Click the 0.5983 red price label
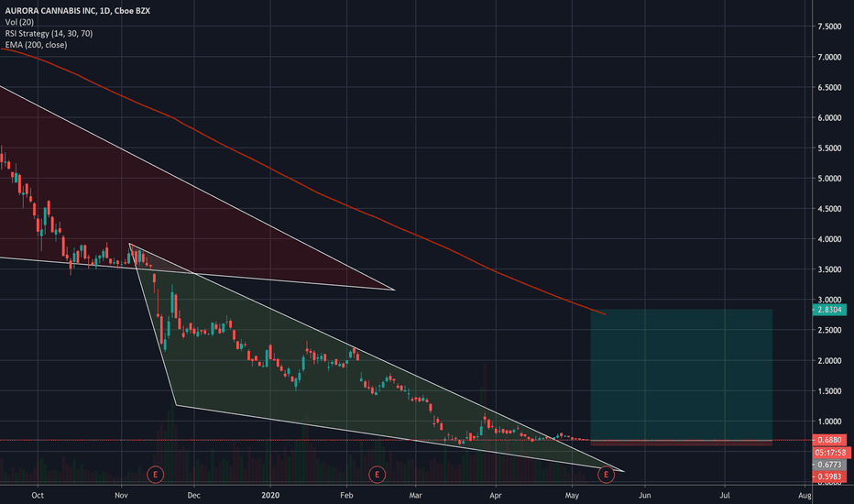 pos(829,477)
